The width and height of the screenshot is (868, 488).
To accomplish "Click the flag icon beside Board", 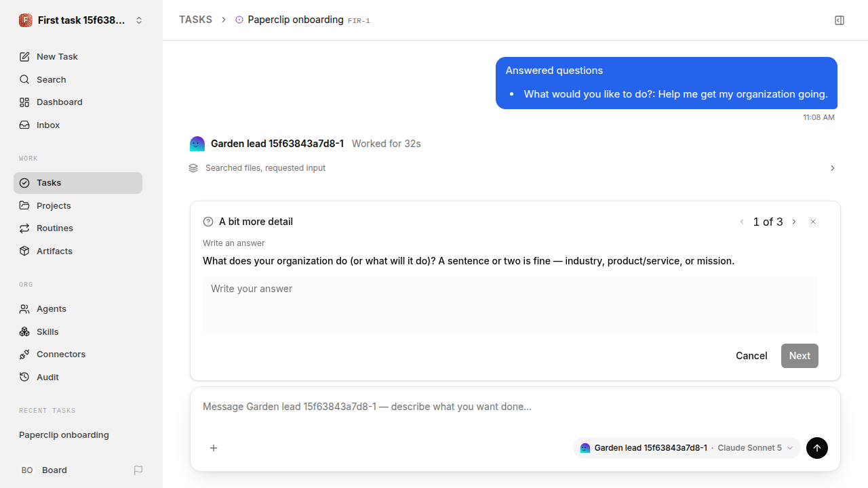I will coord(138,470).
